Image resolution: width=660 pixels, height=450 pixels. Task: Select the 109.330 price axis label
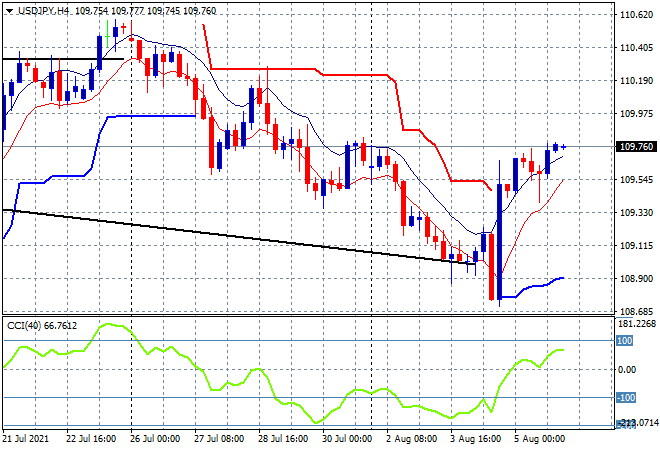636,213
